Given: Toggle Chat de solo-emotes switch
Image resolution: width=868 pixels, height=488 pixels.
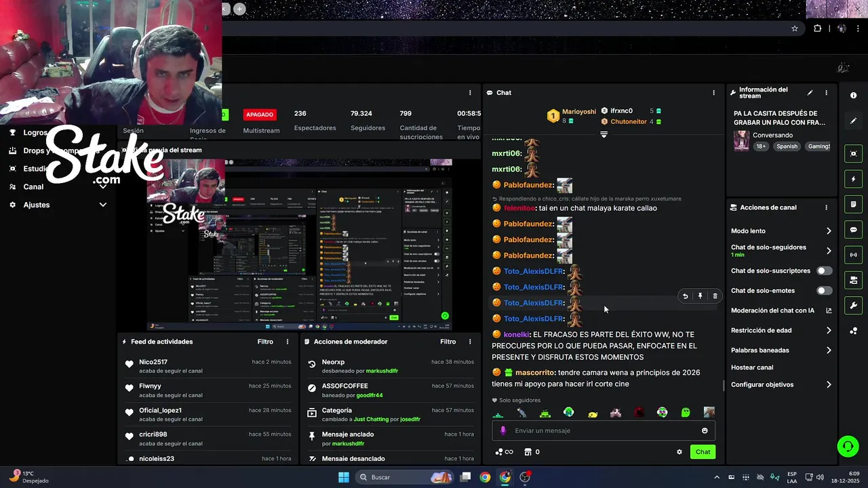Looking at the screenshot, I should [x=824, y=291].
